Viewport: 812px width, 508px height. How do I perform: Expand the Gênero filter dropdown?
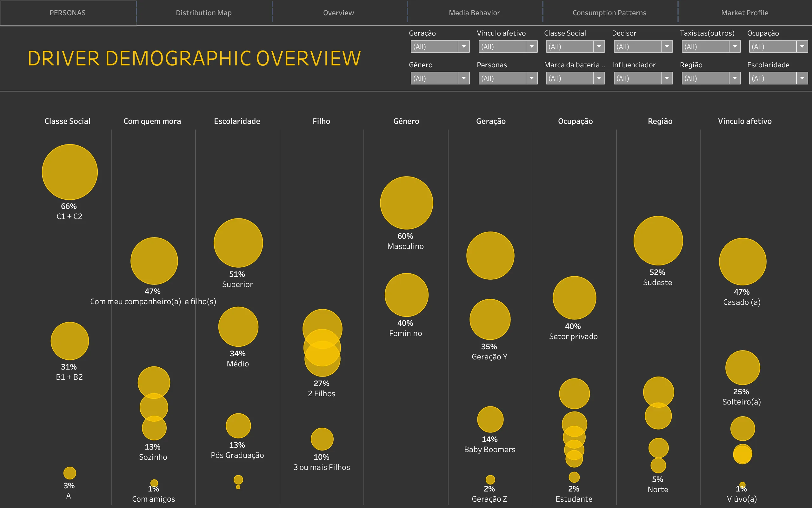(463, 78)
